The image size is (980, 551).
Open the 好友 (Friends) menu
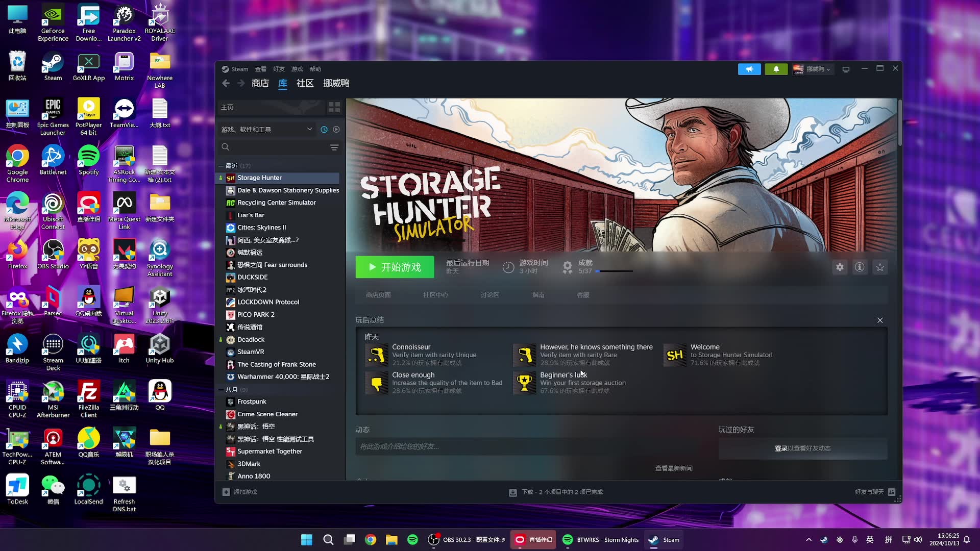(x=279, y=69)
